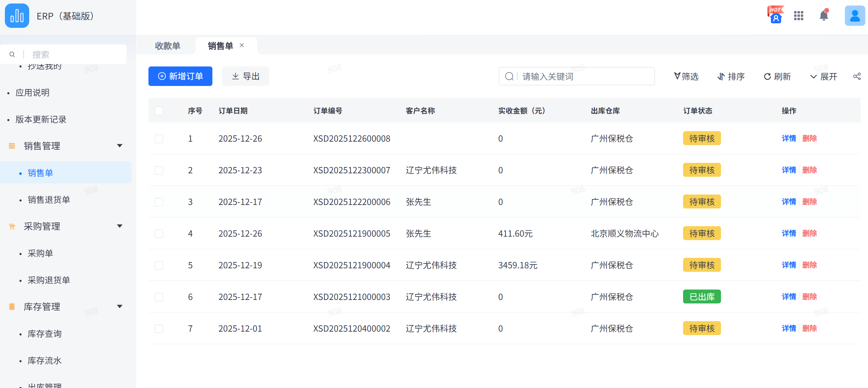
Task: Click the HOT promo badge icon
Action: click(776, 15)
